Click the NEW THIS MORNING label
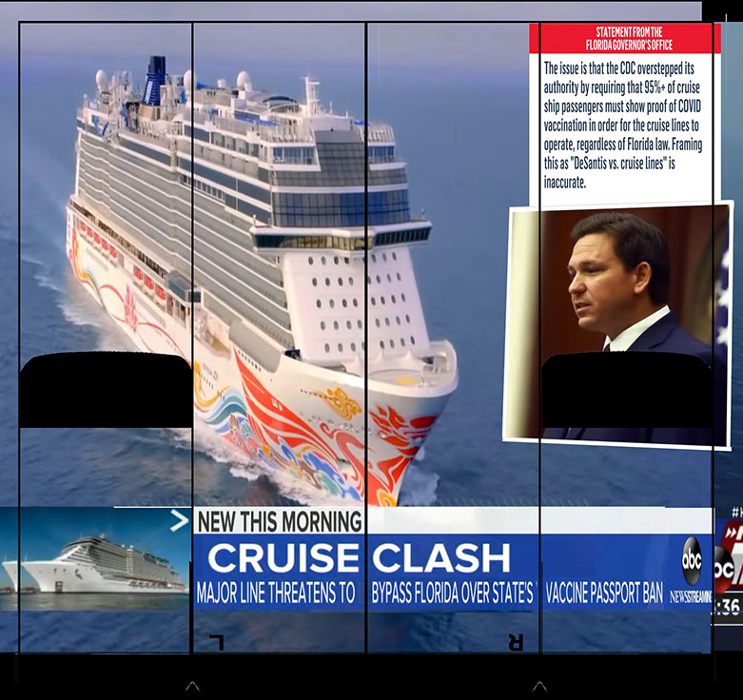 pyautogui.click(x=280, y=521)
